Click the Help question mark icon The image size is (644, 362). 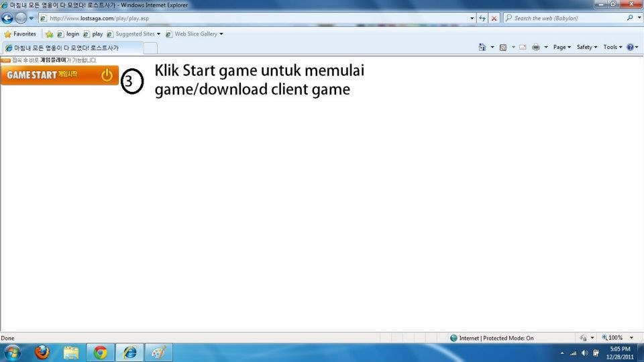(631, 47)
